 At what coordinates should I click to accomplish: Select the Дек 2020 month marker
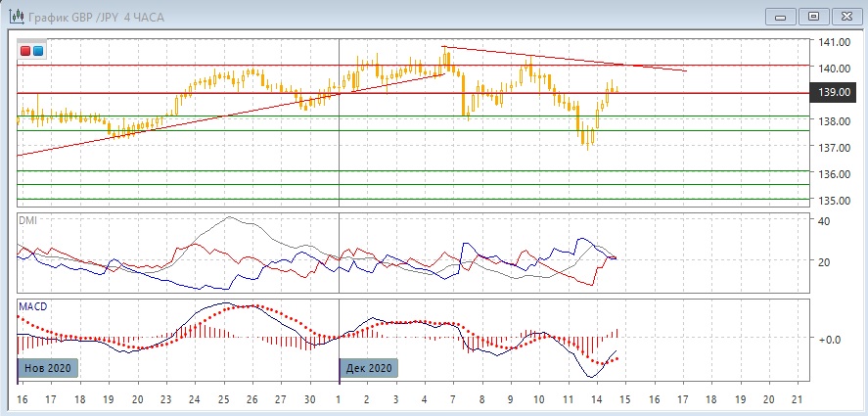370,368
